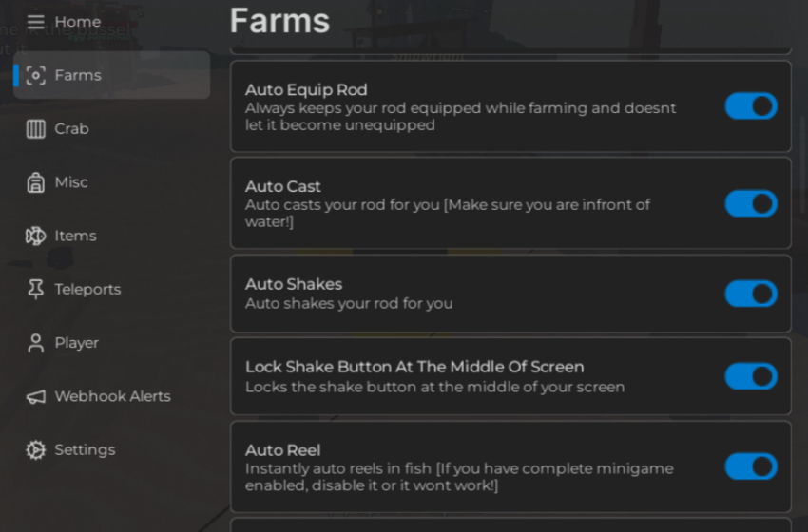Click the Player person icon

tap(35, 343)
